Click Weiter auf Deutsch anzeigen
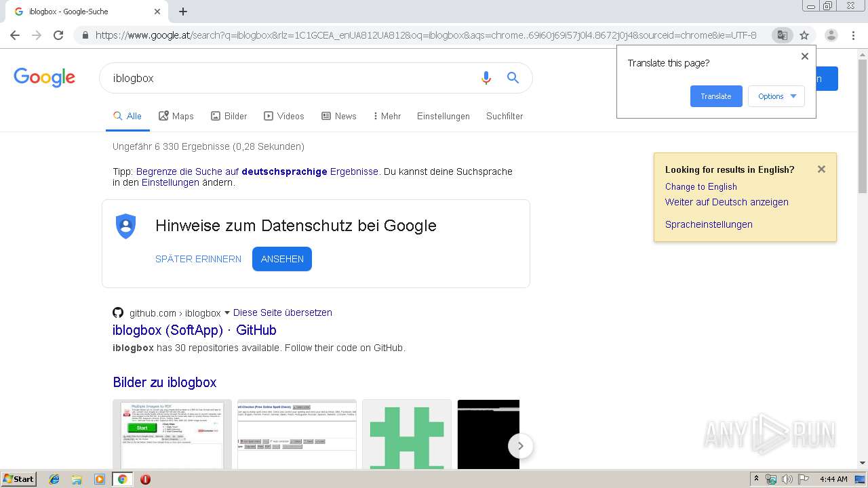 tap(727, 202)
